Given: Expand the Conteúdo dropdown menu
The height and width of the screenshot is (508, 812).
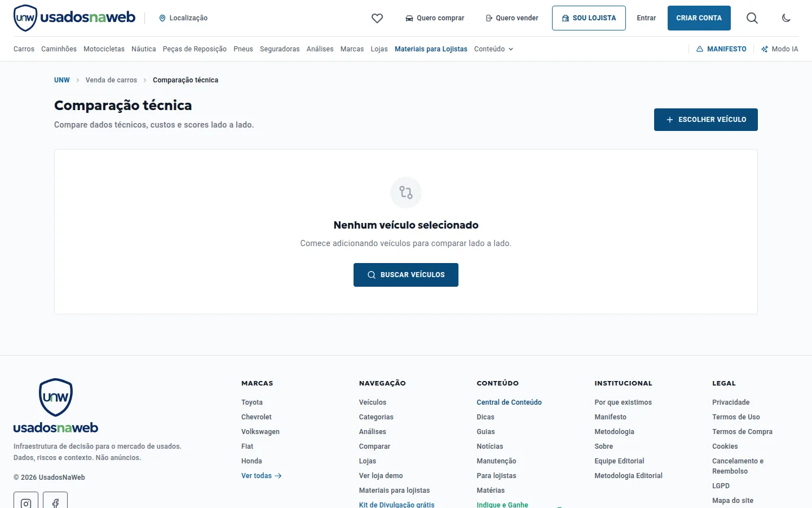Looking at the screenshot, I should tap(494, 49).
